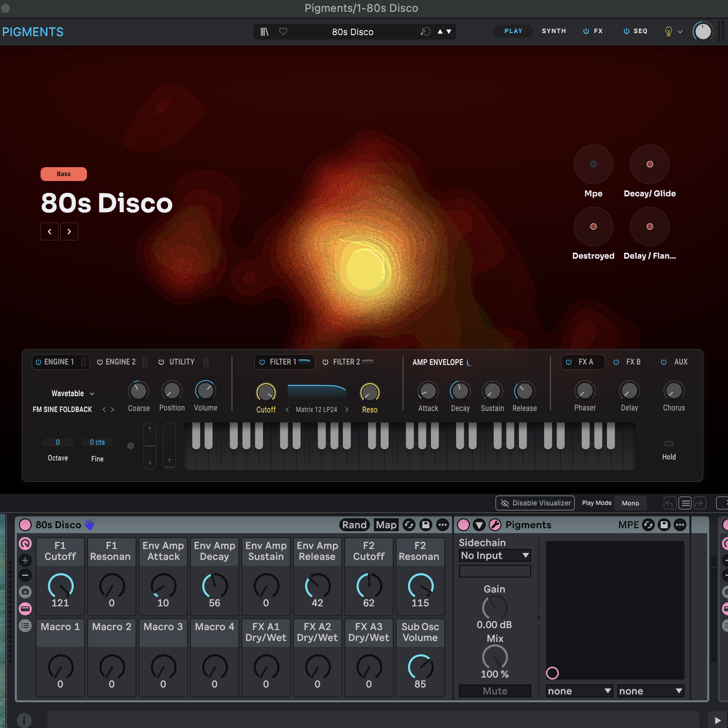Click the filter Cutoff knob
The height and width of the screenshot is (728, 728).
[x=266, y=392]
